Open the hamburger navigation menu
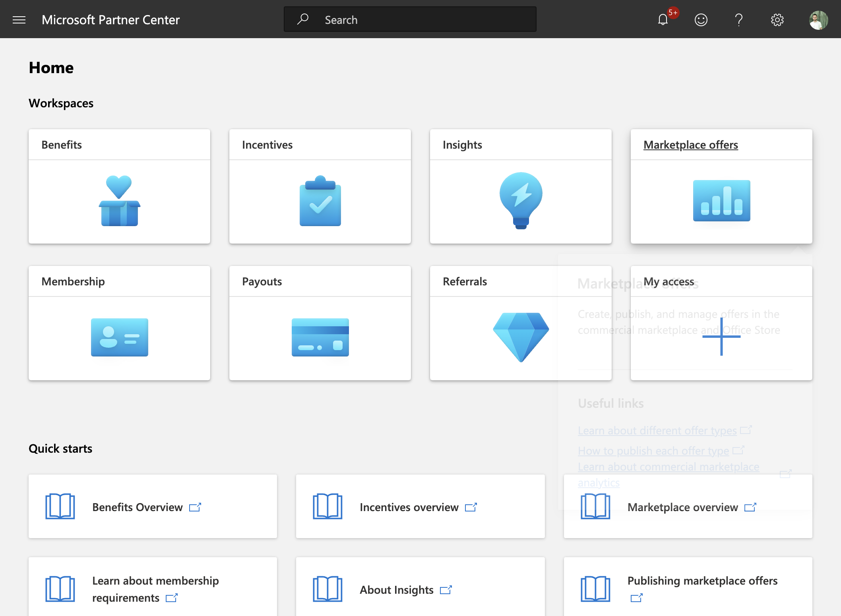841x616 pixels. click(x=19, y=20)
